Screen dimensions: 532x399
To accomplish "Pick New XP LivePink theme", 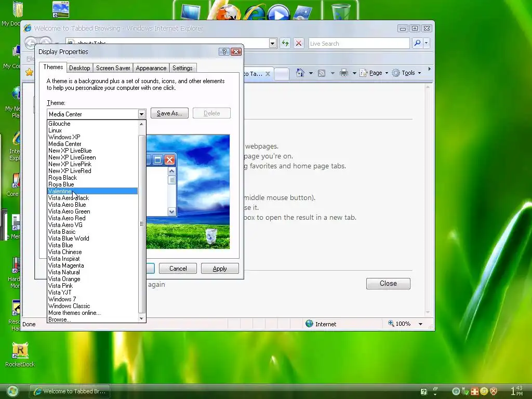I will coord(92,164).
